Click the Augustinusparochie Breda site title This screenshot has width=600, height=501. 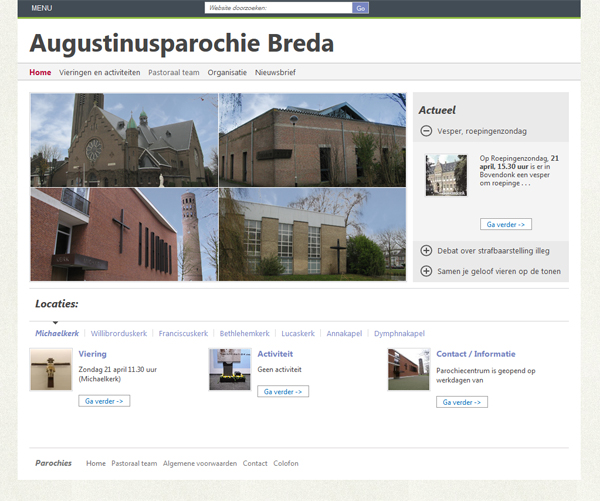(182, 44)
